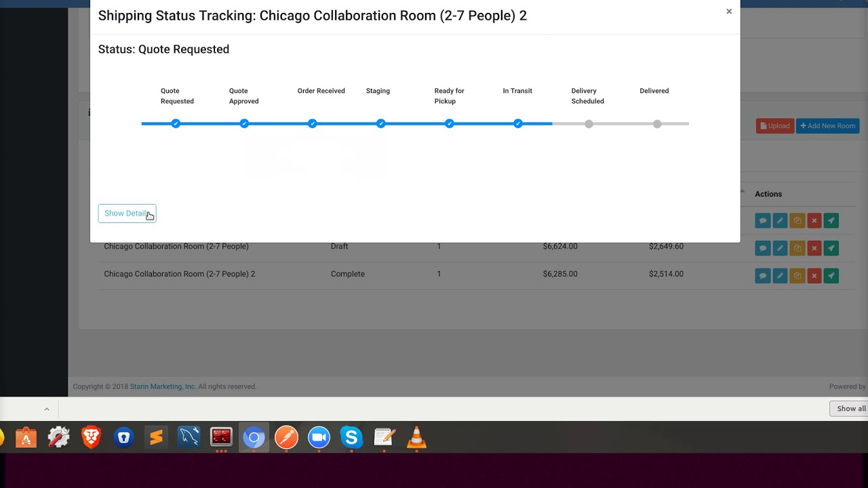The width and height of the screenshot is (868, 488).
Task: Click Show all downloads button
Action: (850, 409)
